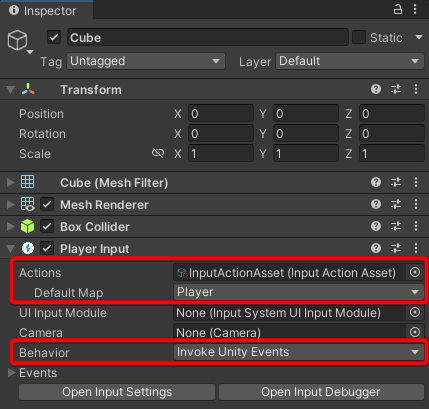
Task: Expand the Events foldout
Action: [x=11, y=372]
